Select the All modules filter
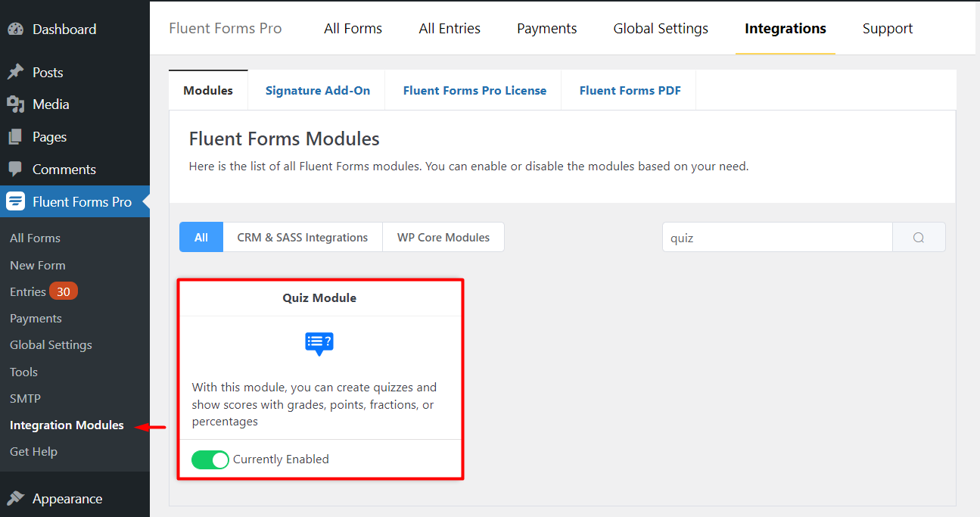 tap(201, 237)
